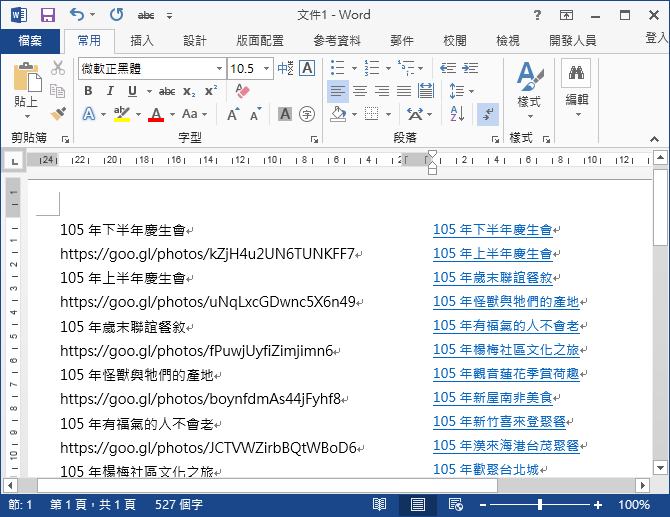Apply yellow text highlight color
670x517 pixels.
(x=122, y=114)
